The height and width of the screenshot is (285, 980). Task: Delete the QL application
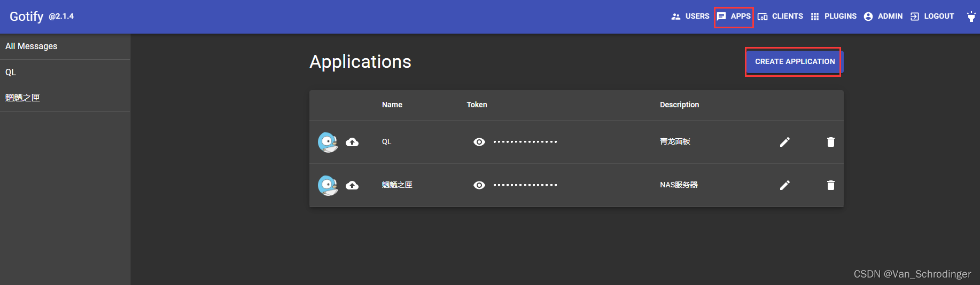[830, 142]
